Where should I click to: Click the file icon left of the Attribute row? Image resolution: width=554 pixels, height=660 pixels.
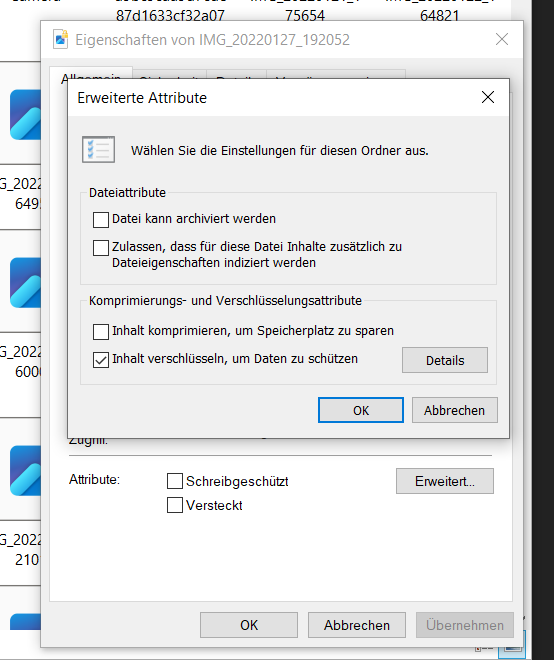tap(25, 471)
